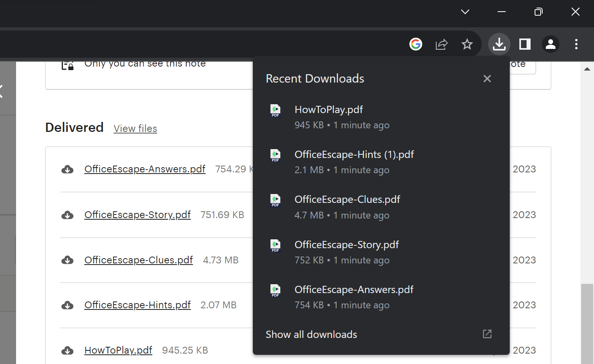Screen dimensions: 594x364
Task: Open HowToPlay.pdf from Recent Downloads
Action: pos(328,109)
